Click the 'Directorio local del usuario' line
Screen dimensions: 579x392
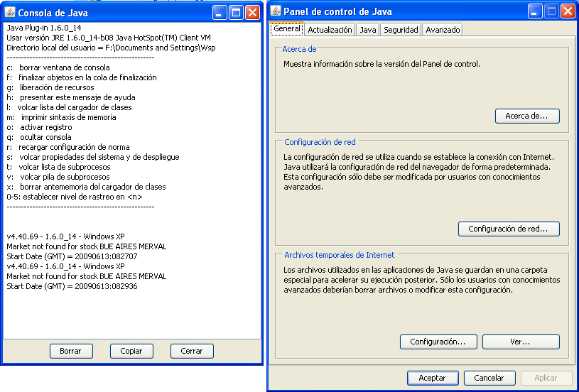[111, 48]
